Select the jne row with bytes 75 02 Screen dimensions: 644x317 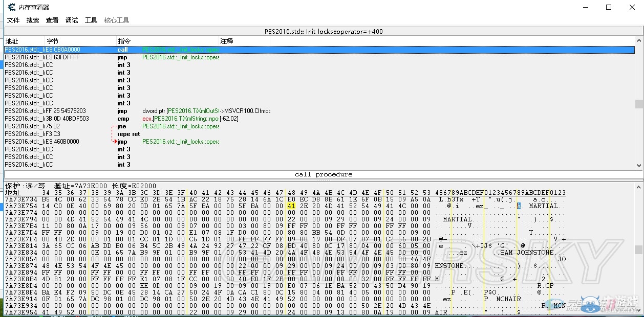pos(319,126)
